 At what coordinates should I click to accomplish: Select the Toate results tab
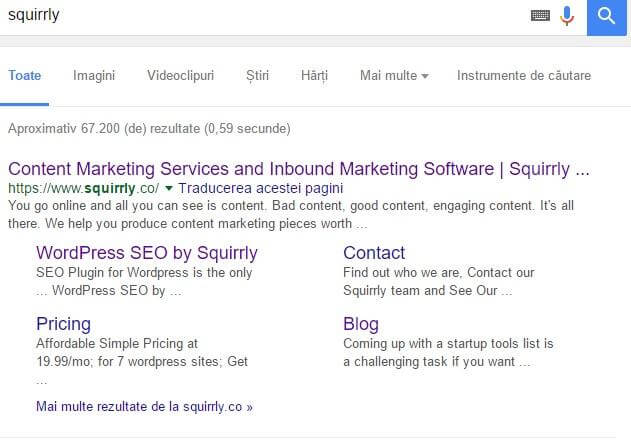click(25, 76)
